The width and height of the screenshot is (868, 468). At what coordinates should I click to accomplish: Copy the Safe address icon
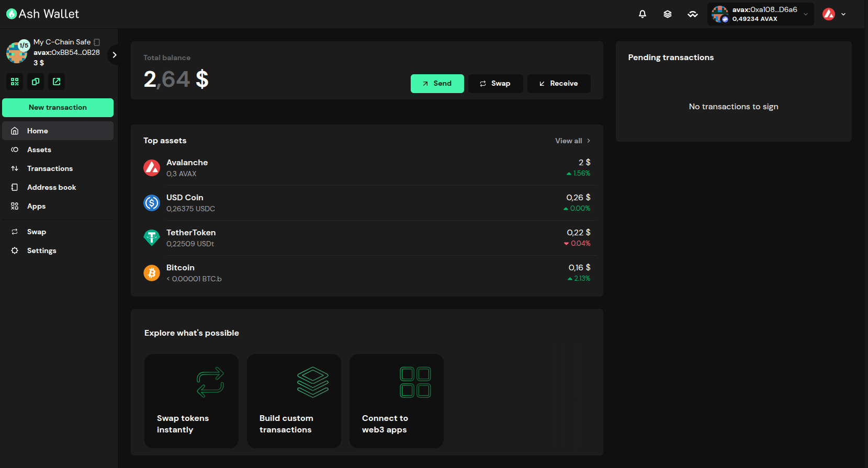coord(36,82)
